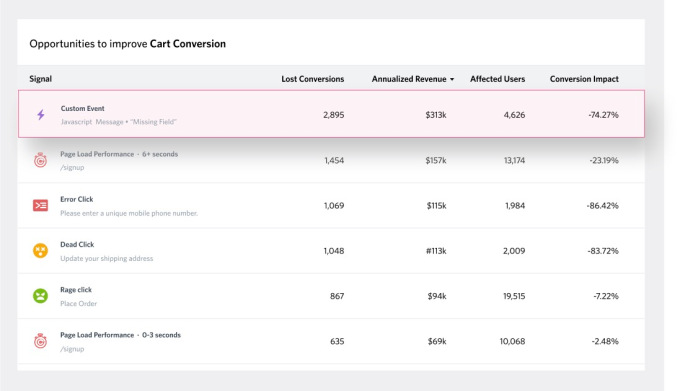Toggle sort arrow beside Annualized Revenue
Viewport: 680px width, 391px height.
(x=452, y=79)
